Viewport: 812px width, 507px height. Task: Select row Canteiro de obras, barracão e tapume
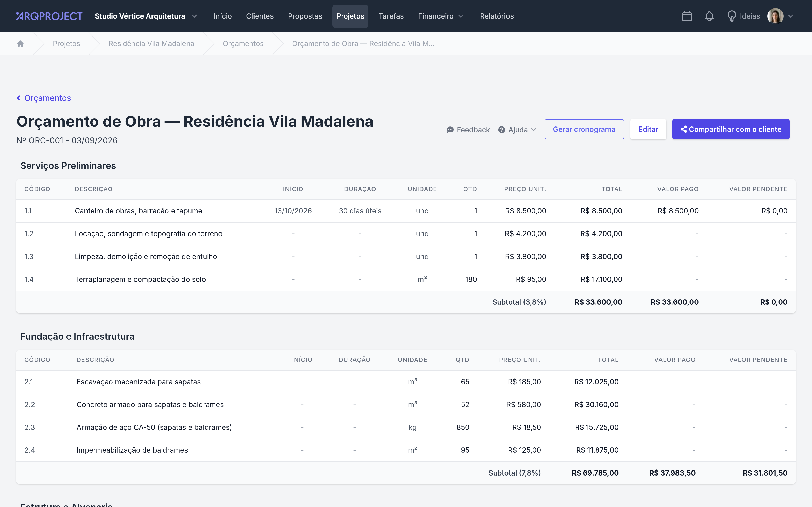406,211
